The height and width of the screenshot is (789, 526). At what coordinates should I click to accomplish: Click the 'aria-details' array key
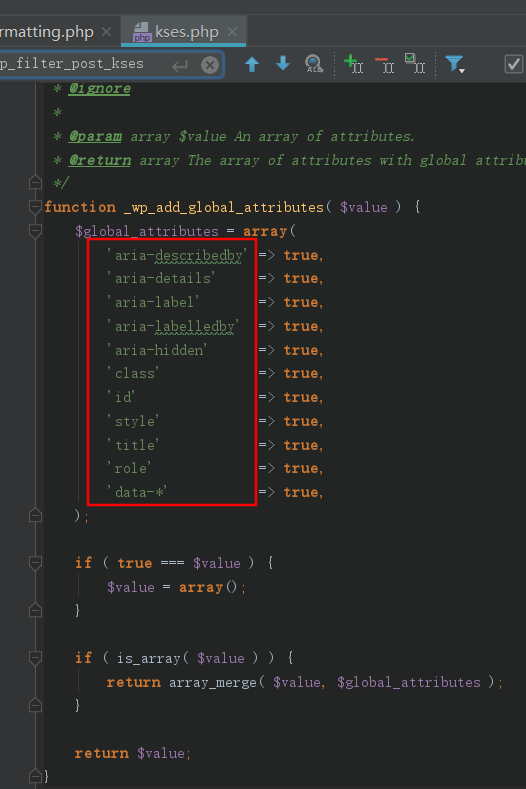(161, 278)
